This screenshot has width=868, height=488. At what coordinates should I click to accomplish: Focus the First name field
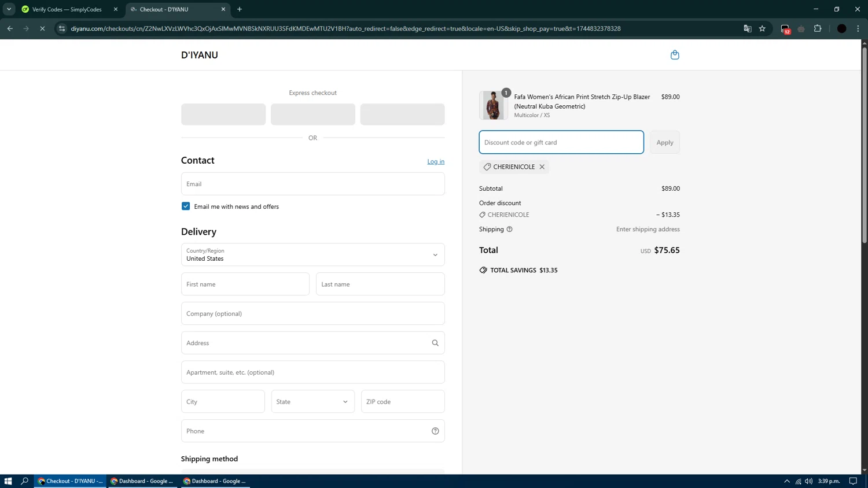pyautogui.click(x=245, y=284)
